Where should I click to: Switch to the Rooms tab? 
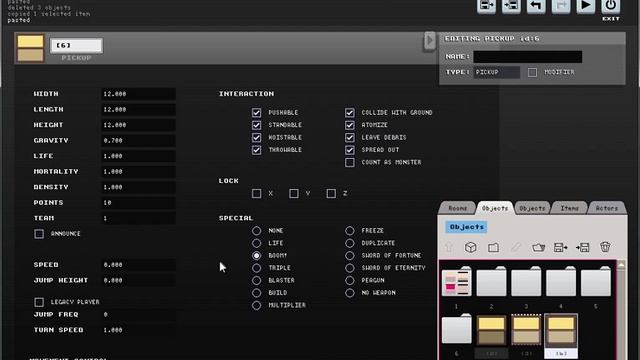[458, 208]
